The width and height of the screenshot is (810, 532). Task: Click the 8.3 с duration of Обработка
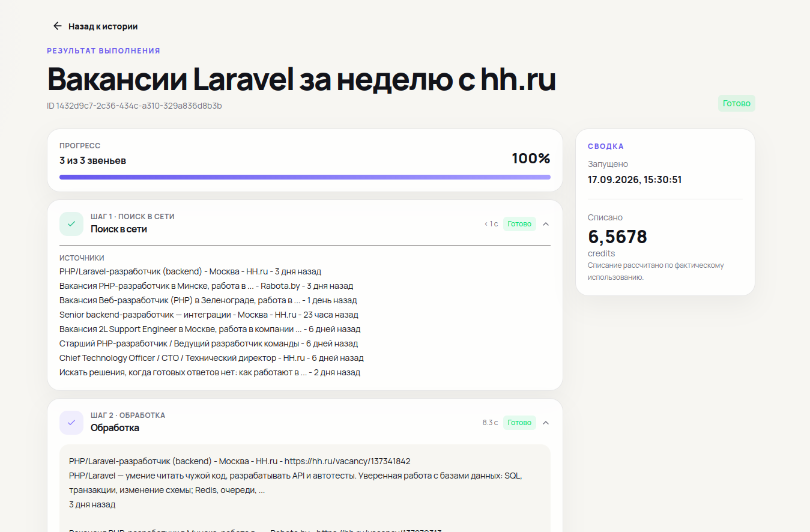point(490,423)
